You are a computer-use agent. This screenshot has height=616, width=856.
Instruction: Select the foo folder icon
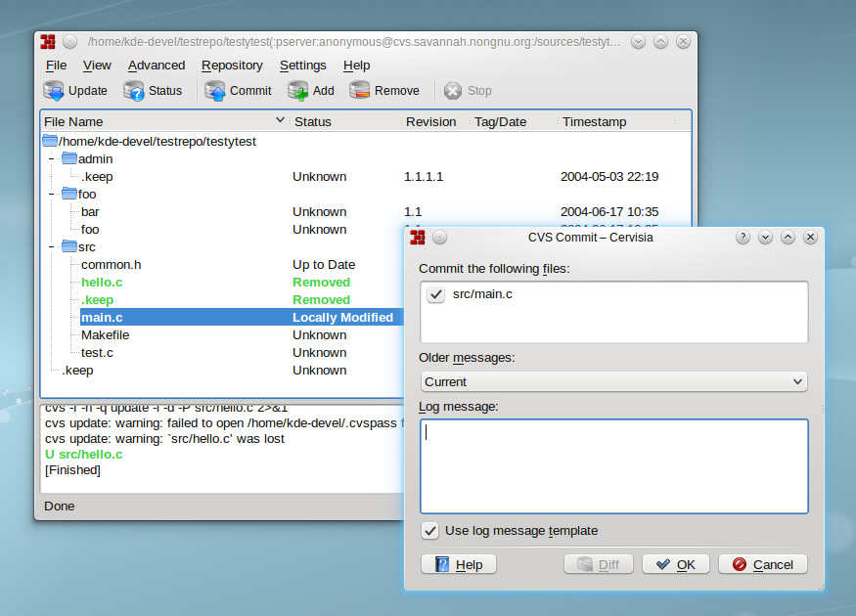pyautogui.click(x=69, y=194)
